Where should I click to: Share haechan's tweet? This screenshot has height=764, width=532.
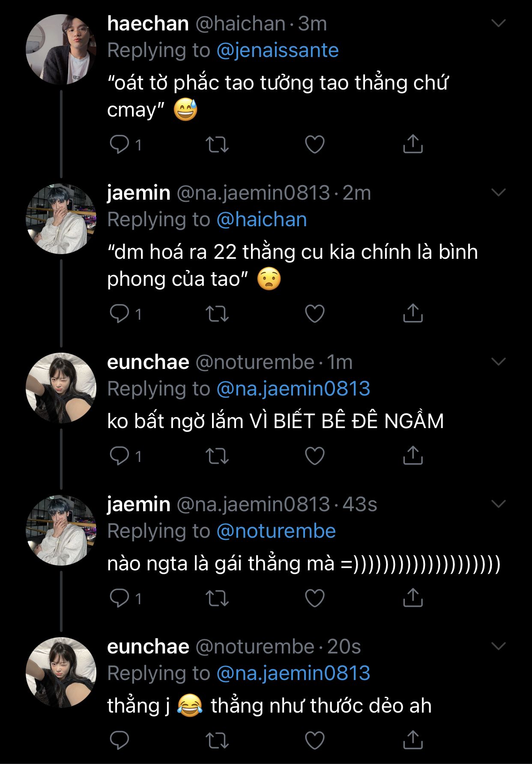(413, 144)
